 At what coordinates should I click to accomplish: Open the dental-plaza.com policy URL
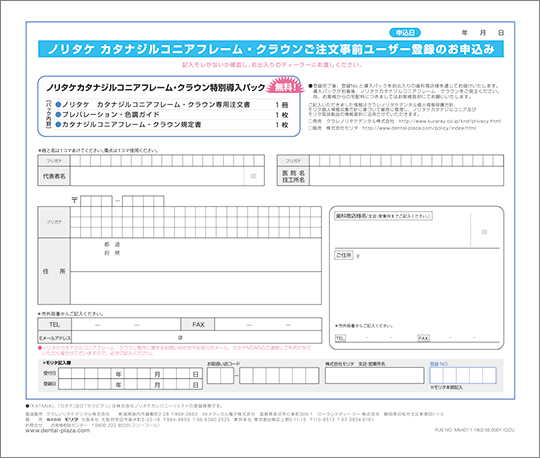coord(419,128)
